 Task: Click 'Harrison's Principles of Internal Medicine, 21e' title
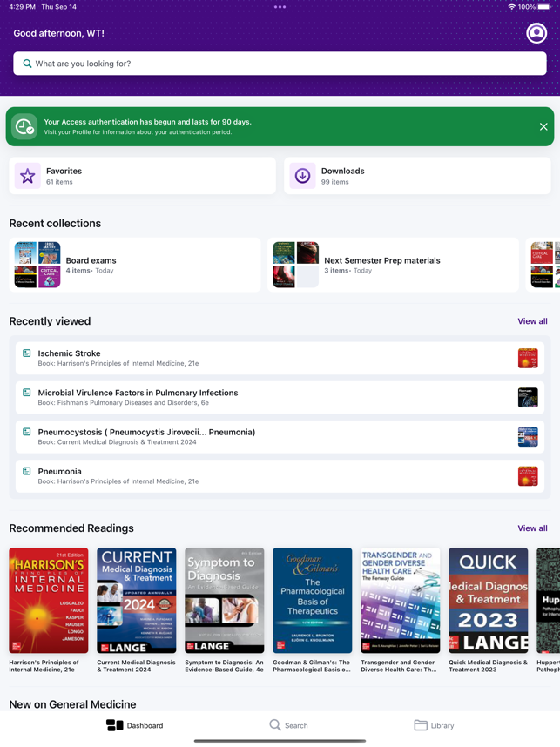point(44,665)
